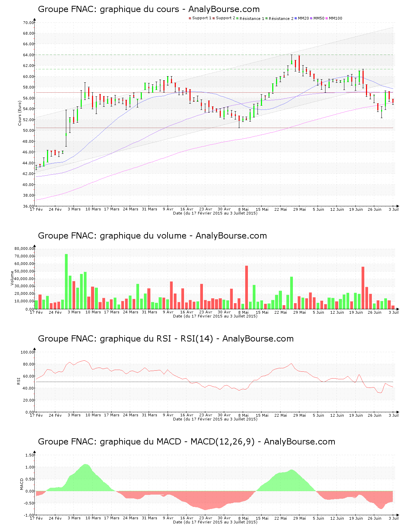This screenshot has height=532, width=412.
Task: Click the vertical 'Volume' axis label
Action: click(12, 278)
